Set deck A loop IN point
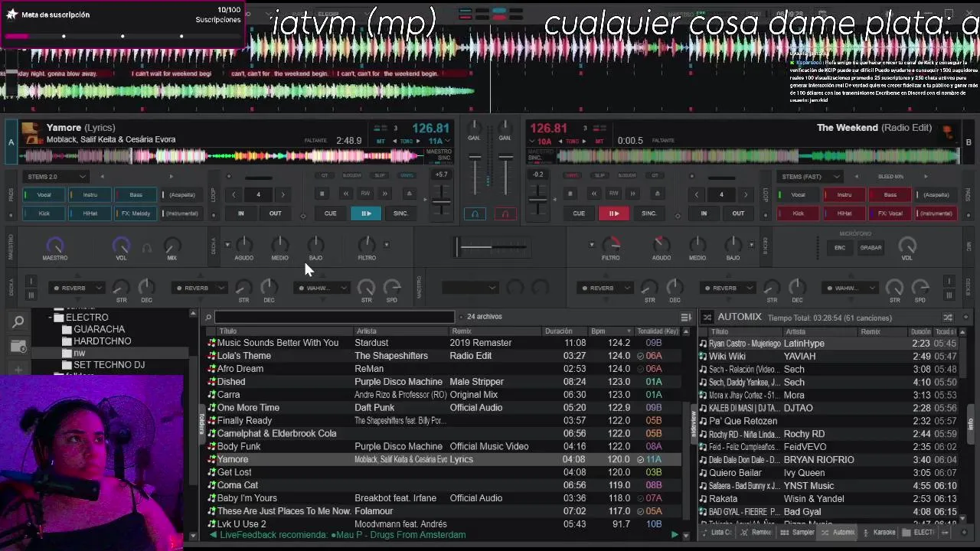The image size is (980, 551). point(240,214)
